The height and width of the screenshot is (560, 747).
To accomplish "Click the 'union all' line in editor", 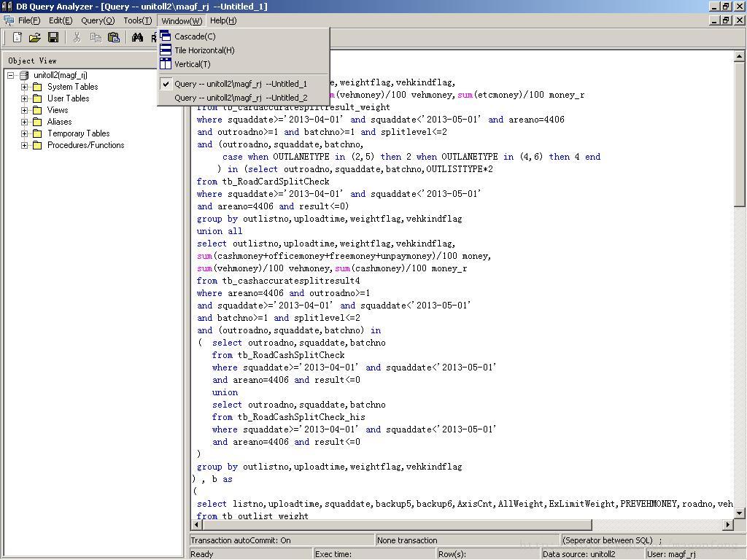I will coord(219,231).
